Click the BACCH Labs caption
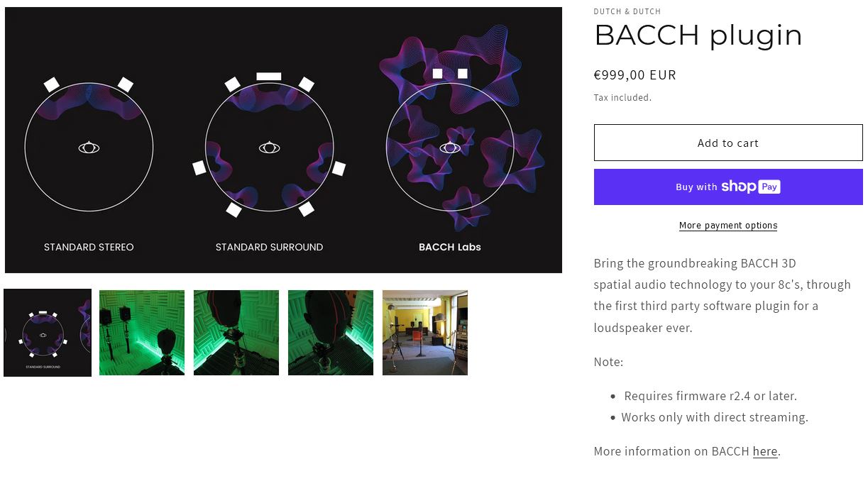The width and height of the screenshot is (868, 481). 450,247
